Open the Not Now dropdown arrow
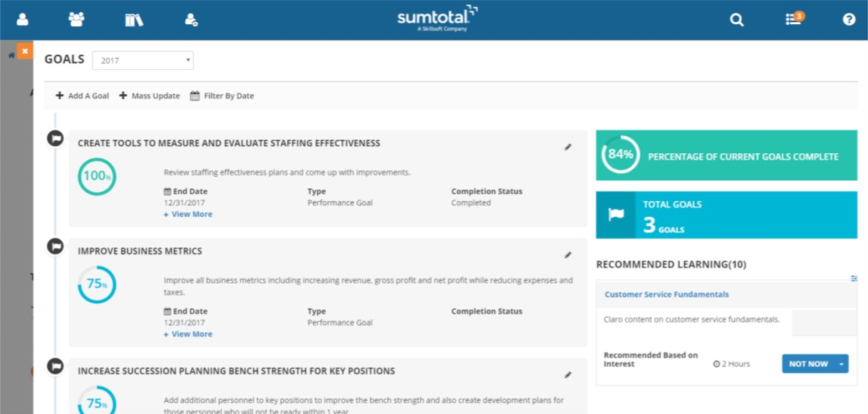 point(839,363)
